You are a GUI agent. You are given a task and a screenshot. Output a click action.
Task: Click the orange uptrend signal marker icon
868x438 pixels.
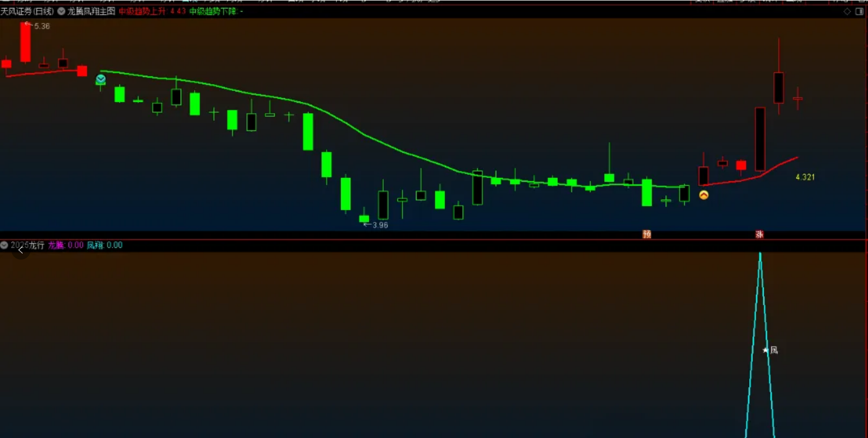(x=704, y=195)
